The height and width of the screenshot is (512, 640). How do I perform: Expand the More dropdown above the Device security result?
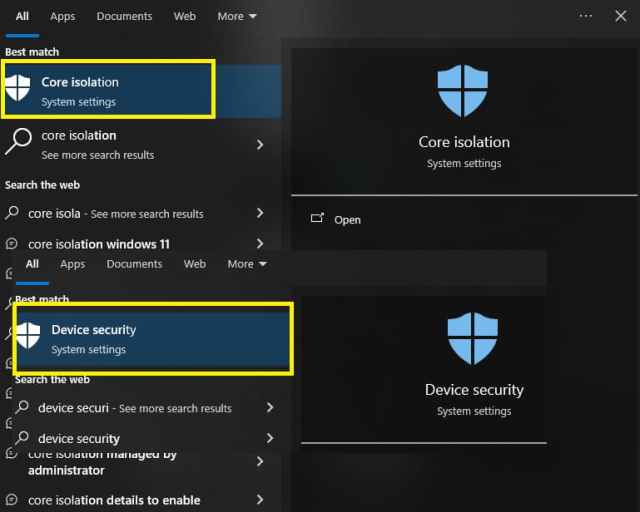coord(247,264)
